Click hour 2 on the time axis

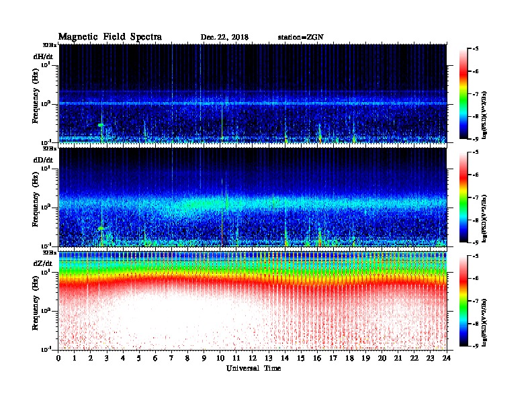point(91,359)
